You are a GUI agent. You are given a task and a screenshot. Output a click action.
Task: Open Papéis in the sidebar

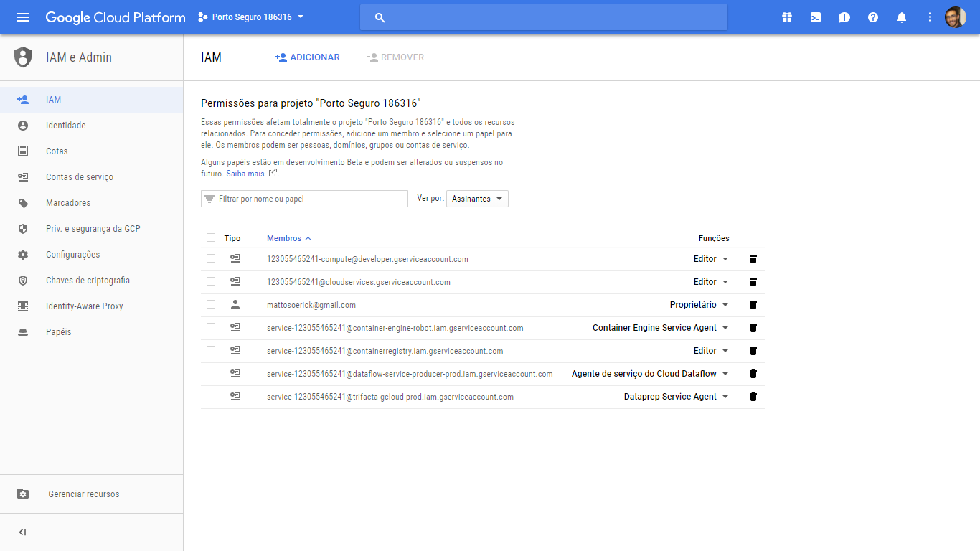[92, 332]
